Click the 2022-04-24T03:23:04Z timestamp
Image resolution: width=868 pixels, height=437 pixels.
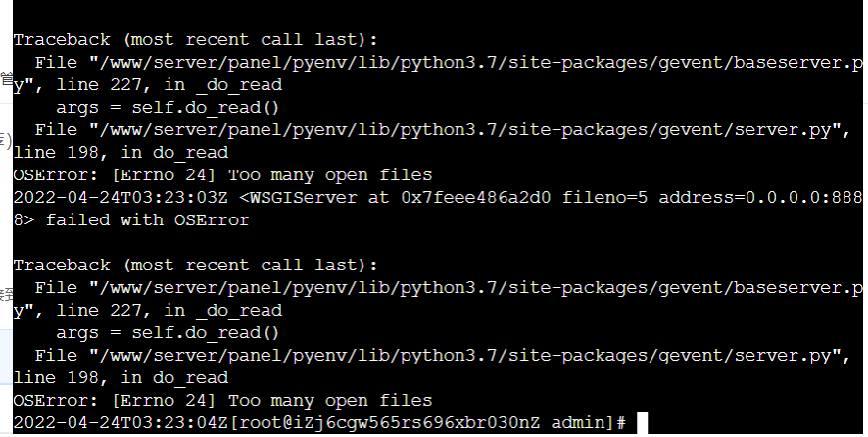click(121, 423)
